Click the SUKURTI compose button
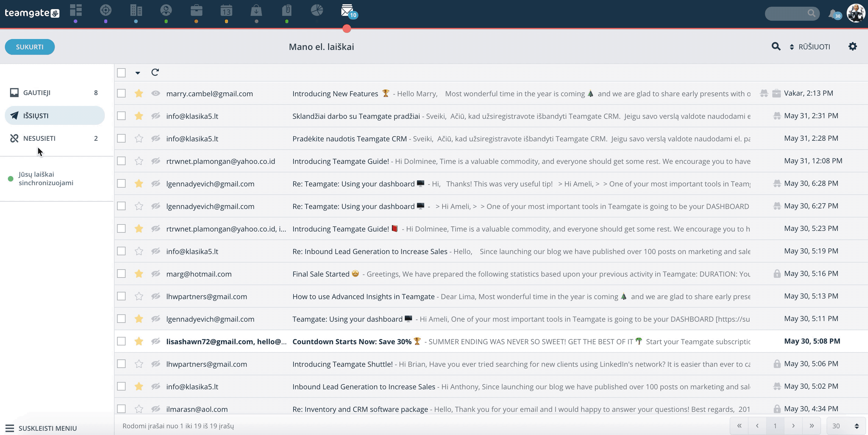Screen dimensions: 868x435 [x=30, y=47]
